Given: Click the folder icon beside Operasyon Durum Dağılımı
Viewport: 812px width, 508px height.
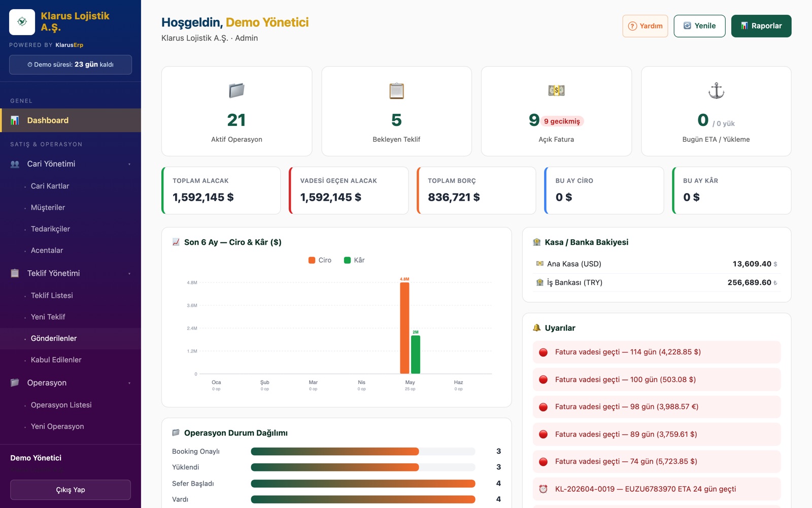Looking at the screenshot, I should pos(176,433).
